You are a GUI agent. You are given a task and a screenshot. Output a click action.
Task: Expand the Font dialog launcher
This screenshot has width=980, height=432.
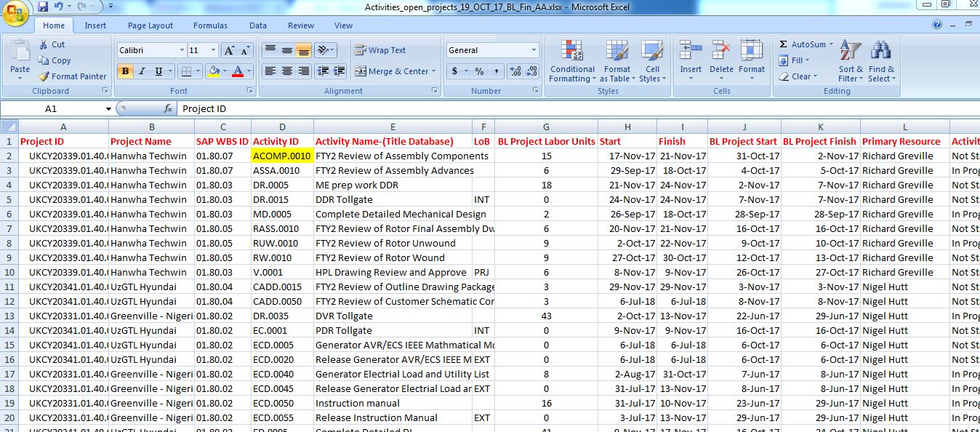[251, 91]
